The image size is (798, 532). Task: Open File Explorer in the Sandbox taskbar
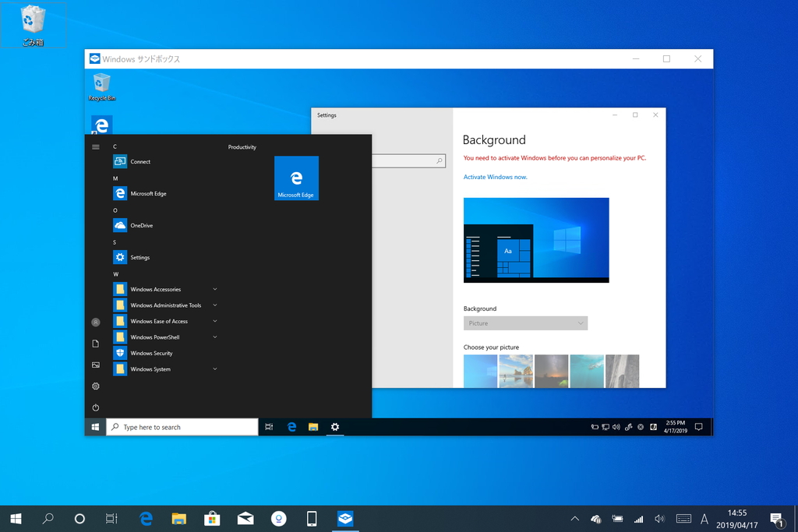pos(313,427)
